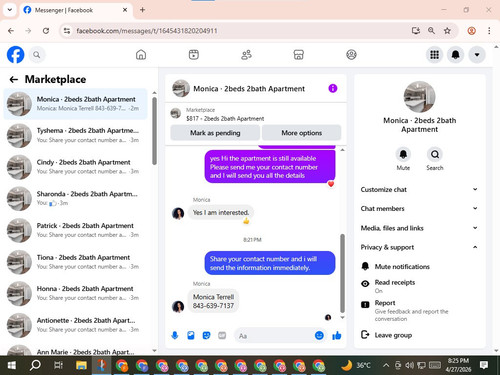500x375 pixels.
Task: Open Antionette conversation in chat list
Action: 75,325
